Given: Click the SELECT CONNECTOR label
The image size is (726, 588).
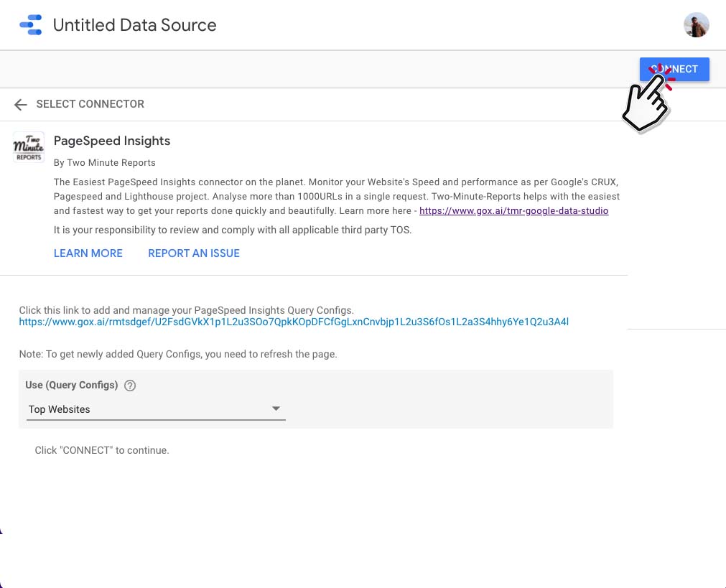Looking at the screenshot, I should pos(90,104).
